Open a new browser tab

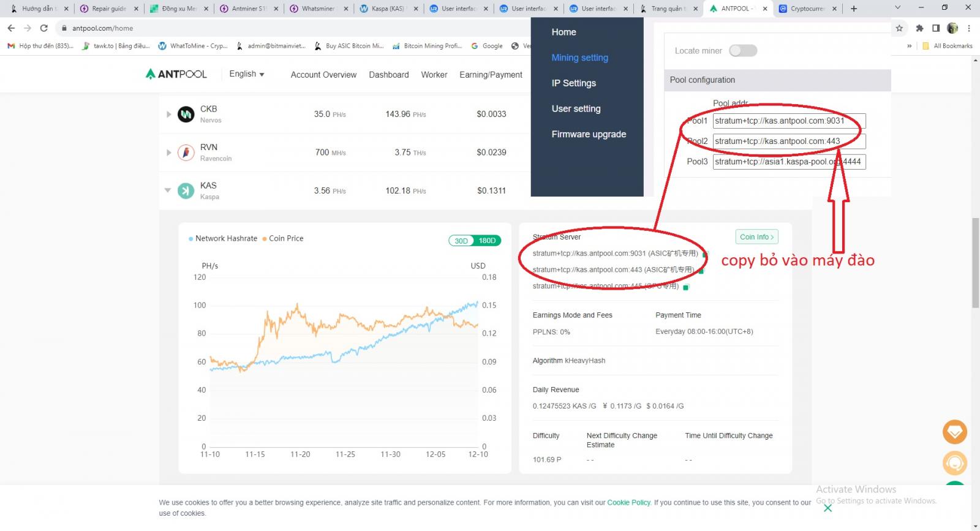(x=854, y=9)
